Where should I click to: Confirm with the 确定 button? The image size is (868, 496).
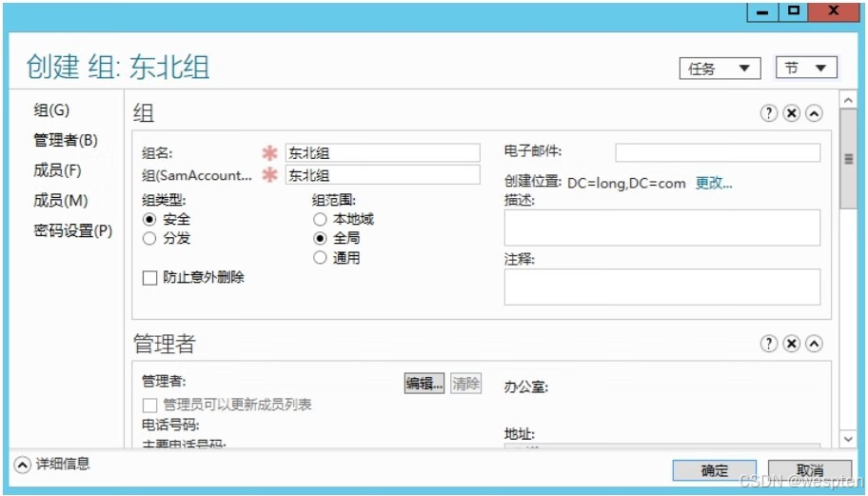pyautogui.click(x=714, y=470)
